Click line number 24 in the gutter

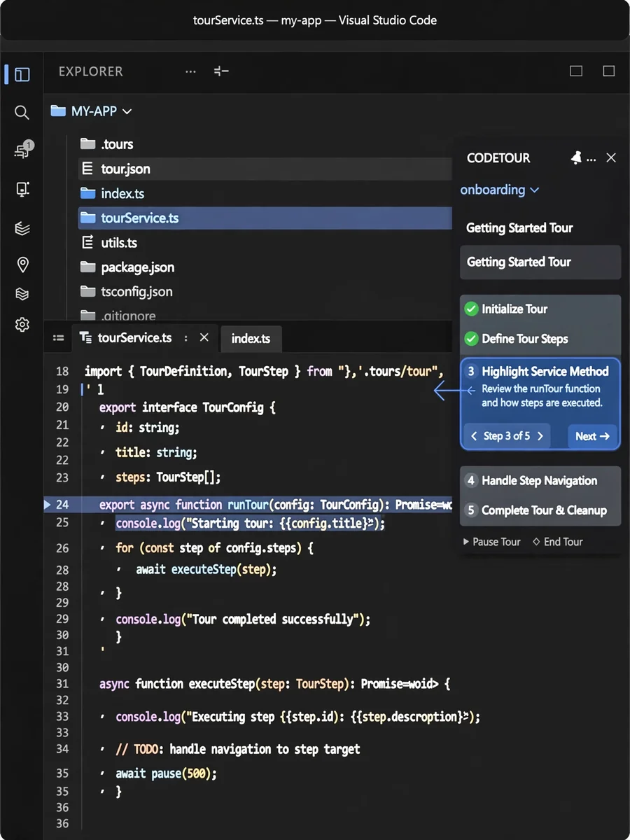tap(62, 505)
